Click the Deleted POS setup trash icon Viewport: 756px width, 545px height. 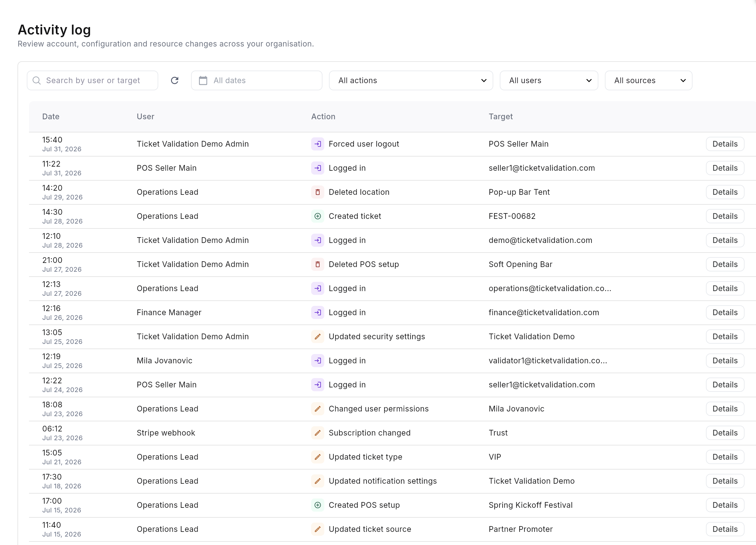(x=318, y=265)
